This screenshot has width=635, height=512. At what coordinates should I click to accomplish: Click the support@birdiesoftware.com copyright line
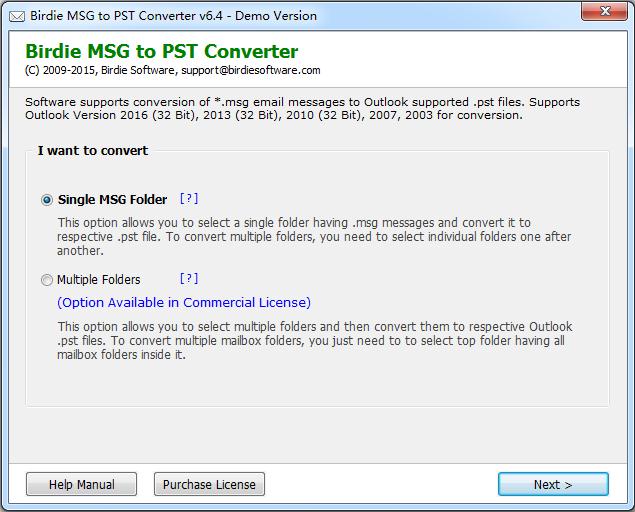(x=173, y=70)
